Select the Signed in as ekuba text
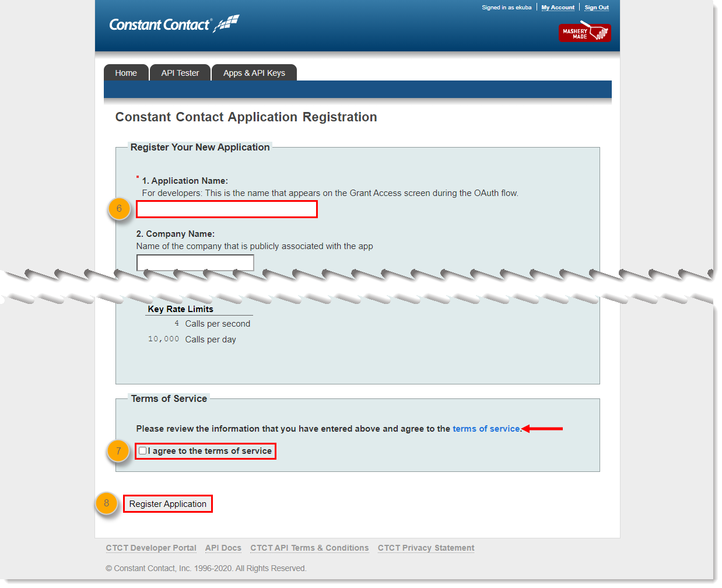The image size is (722, 588). pyautogui.click(x=507, y=8)
